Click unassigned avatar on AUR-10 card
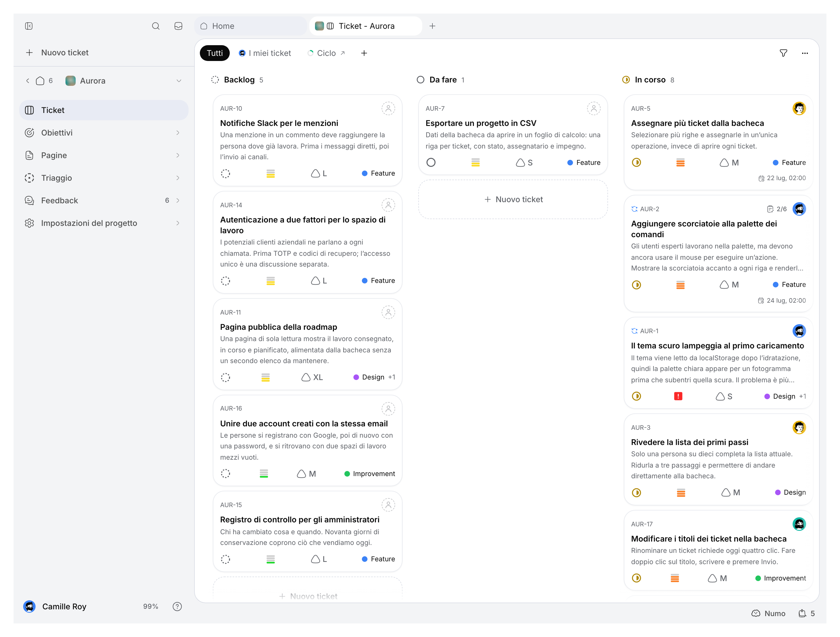This screenshot has width=840, height=637. point(388,109)
